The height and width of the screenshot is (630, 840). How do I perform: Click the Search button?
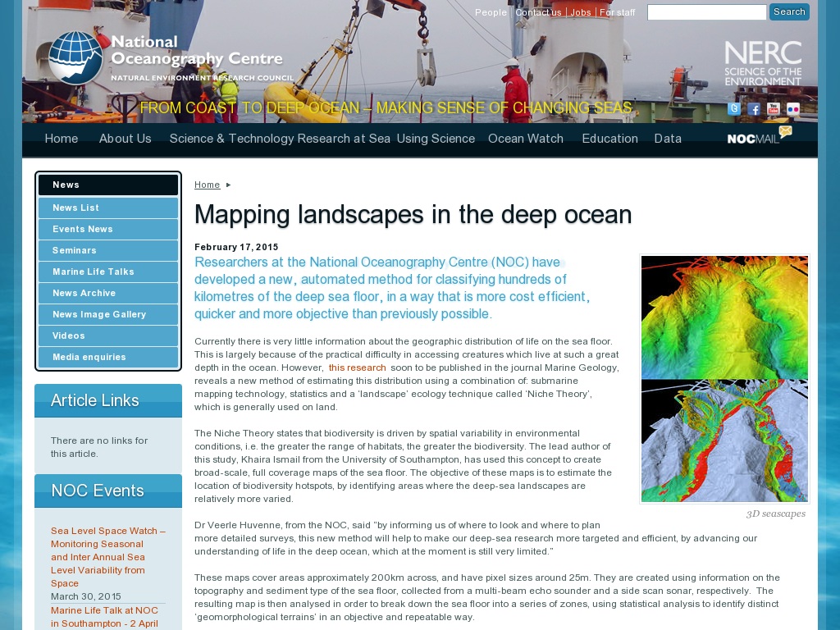pos(788,11)
